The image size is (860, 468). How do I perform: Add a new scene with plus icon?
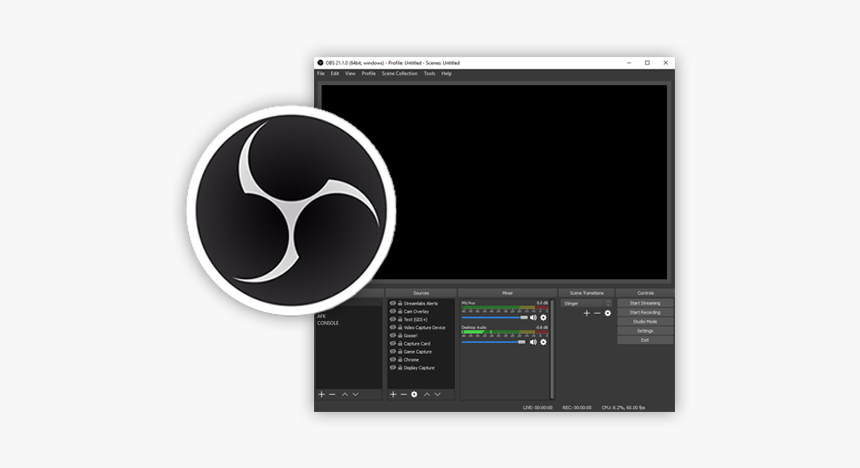(x=321, y=394)
